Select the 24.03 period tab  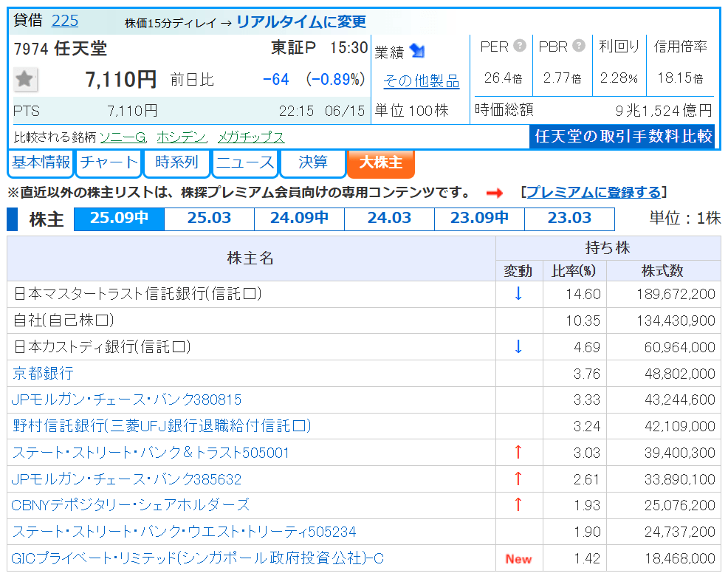[390, 219]
